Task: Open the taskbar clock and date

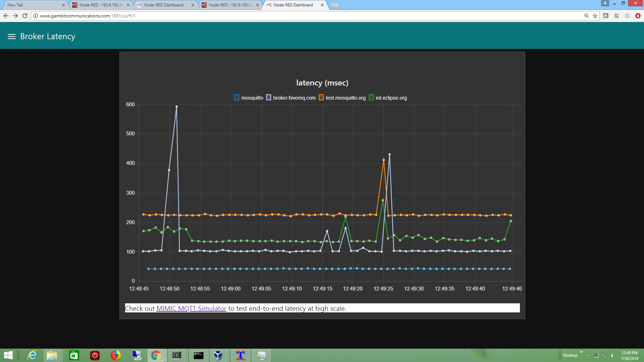Action: [x=630, y=356]
